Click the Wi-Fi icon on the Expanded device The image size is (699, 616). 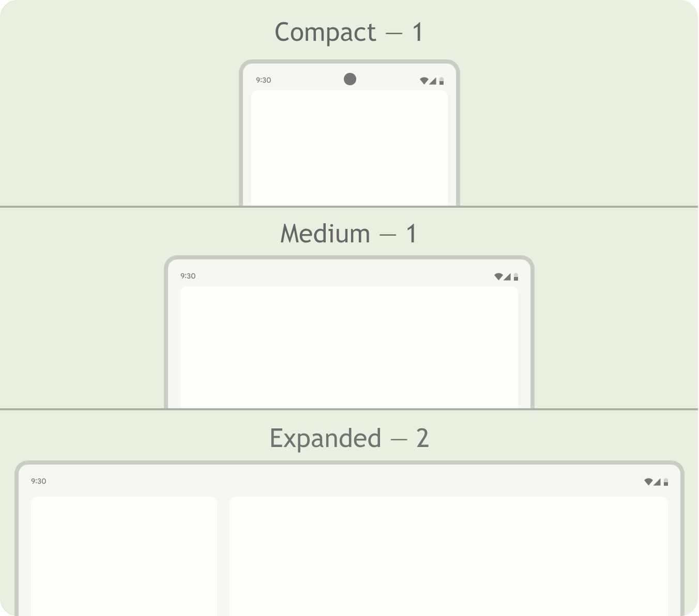pos(648,482)
